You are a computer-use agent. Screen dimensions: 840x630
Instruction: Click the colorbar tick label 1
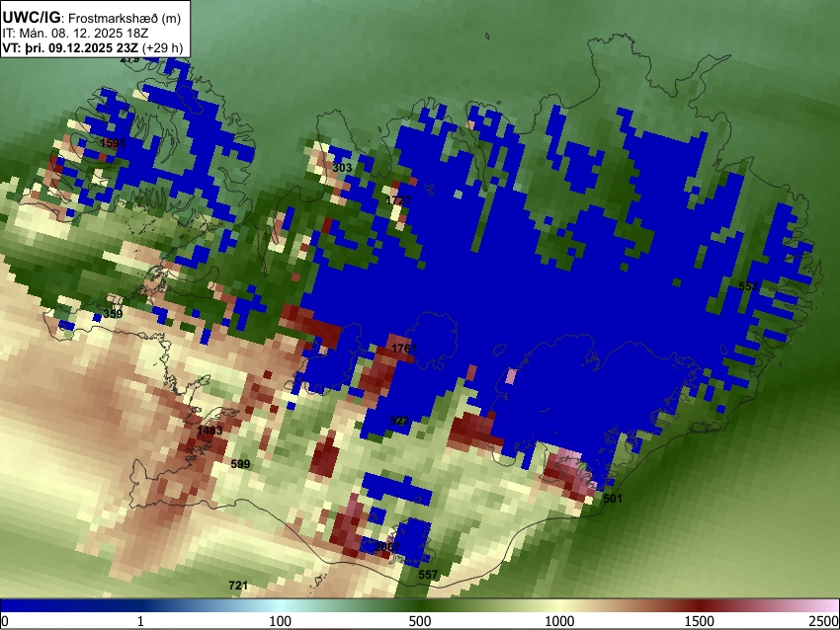[x=140, y=621]
